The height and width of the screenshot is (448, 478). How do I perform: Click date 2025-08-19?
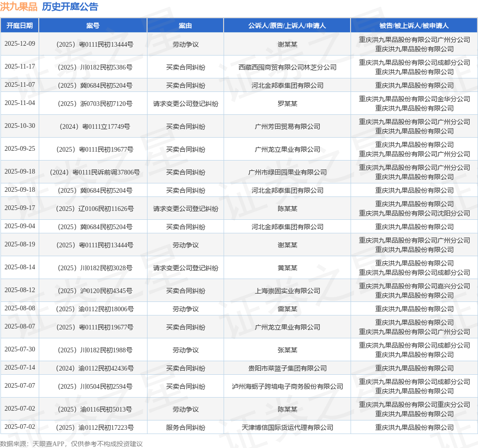coord(20,245)
